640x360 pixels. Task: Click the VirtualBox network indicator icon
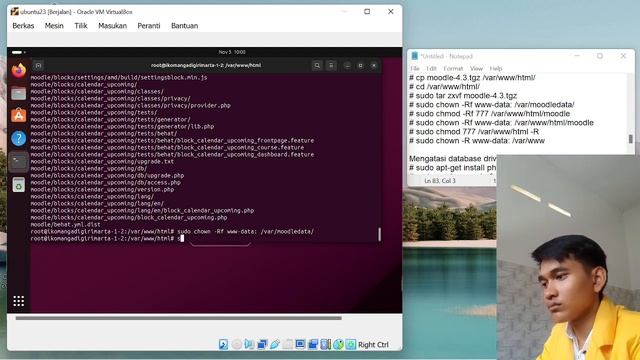[262, 344]
